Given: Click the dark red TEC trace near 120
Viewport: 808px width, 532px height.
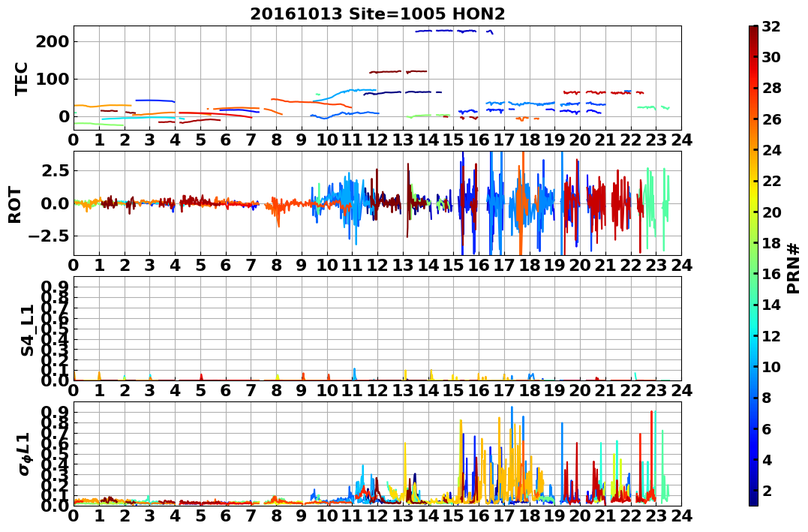Looking at the screenshot, I should 398,71.
